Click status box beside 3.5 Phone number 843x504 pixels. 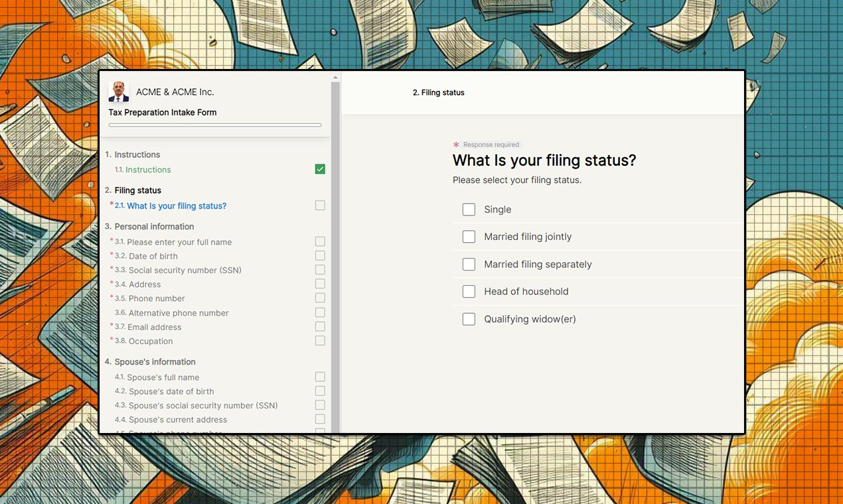[320, 298]
